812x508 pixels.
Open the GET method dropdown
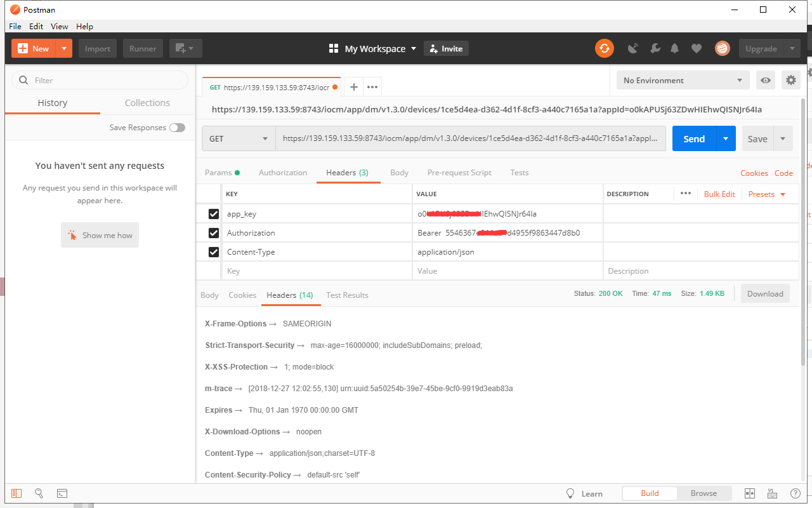[239, 138]
